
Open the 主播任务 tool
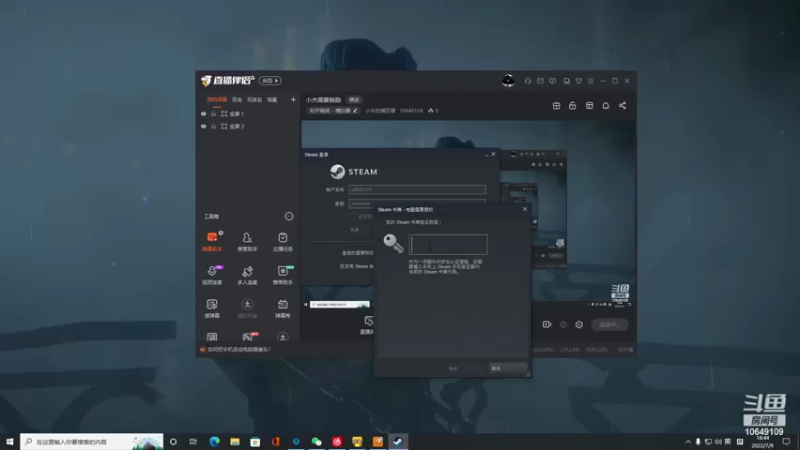pyautogui.click(x=282, y=241)
